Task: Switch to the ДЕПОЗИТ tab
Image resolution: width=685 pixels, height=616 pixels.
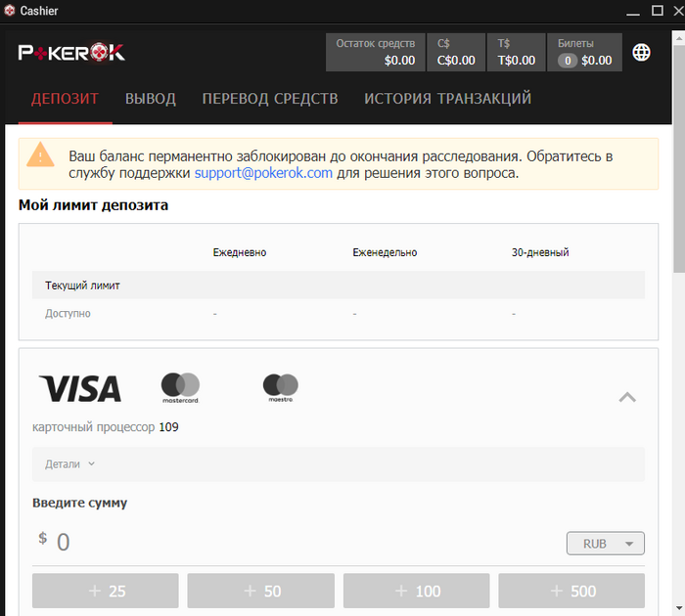Action: [66, 99]
